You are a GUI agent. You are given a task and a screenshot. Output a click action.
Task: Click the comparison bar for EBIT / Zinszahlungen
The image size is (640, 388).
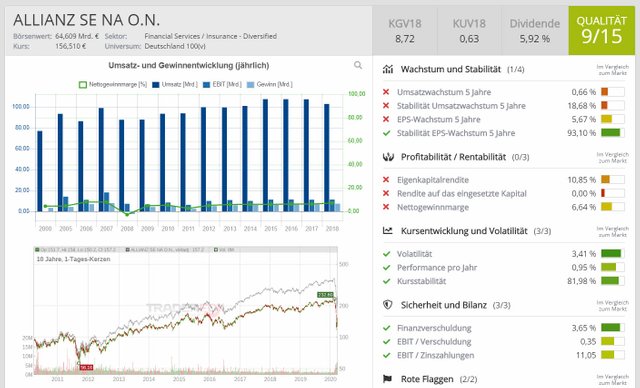[612, 355]
